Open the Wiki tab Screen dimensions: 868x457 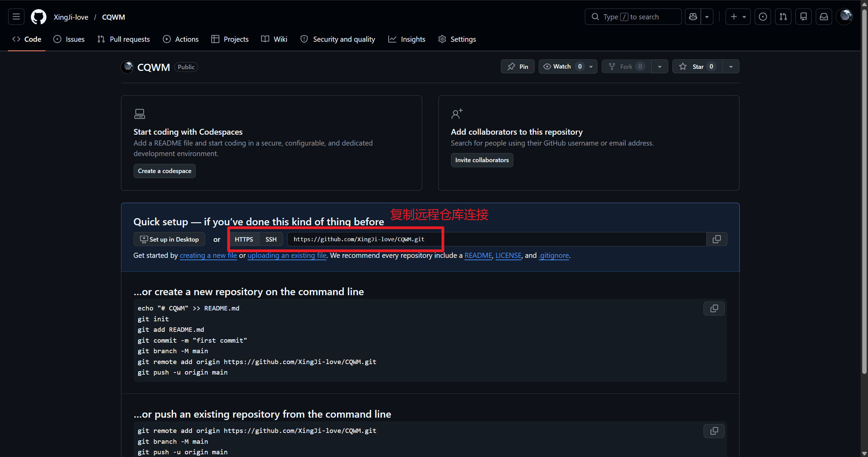(x=274, y=39)
